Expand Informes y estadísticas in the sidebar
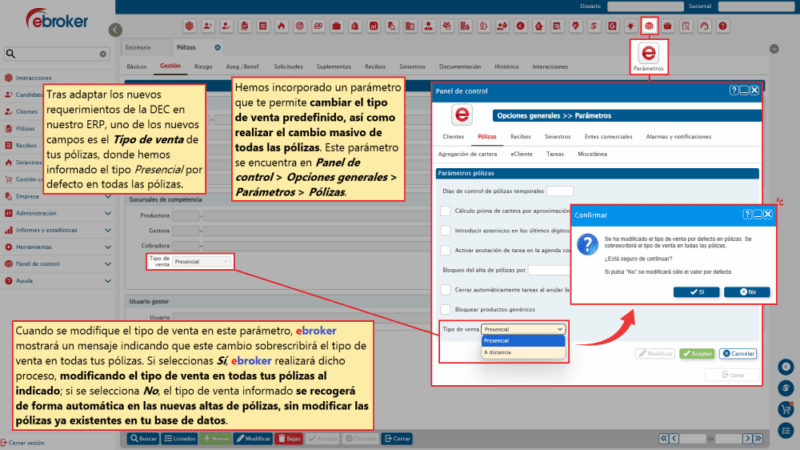The image size is (800, 450). click(108, 230)
